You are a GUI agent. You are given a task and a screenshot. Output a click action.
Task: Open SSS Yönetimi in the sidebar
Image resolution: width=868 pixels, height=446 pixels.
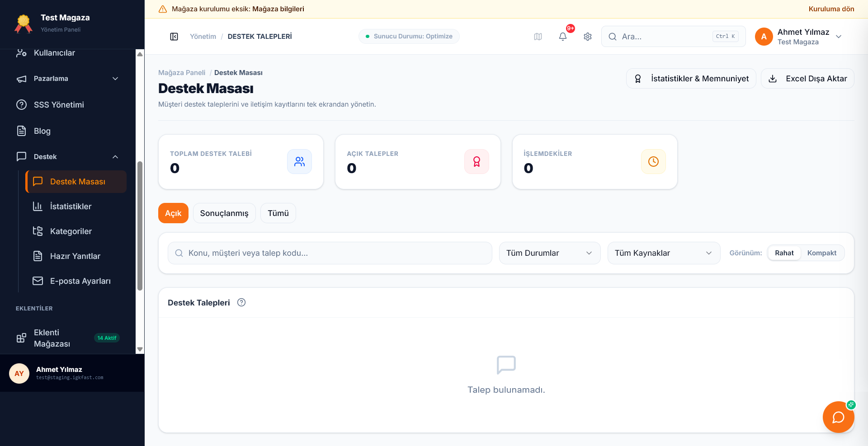point(68,105)
